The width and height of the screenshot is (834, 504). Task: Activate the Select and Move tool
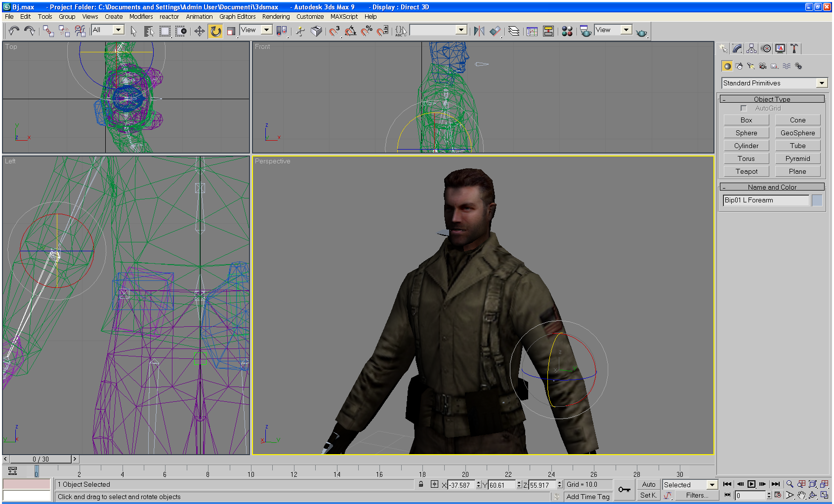tap(199, 31)
